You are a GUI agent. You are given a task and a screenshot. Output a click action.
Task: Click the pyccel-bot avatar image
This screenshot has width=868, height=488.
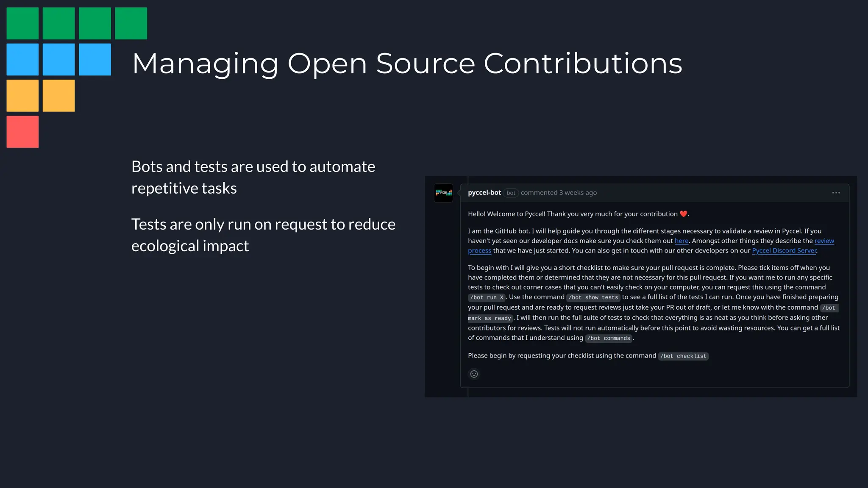[444, 193]
